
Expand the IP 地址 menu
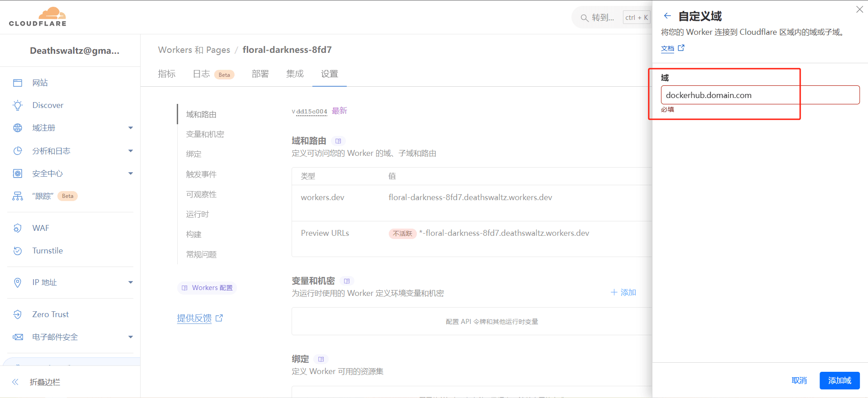[130, 282]
